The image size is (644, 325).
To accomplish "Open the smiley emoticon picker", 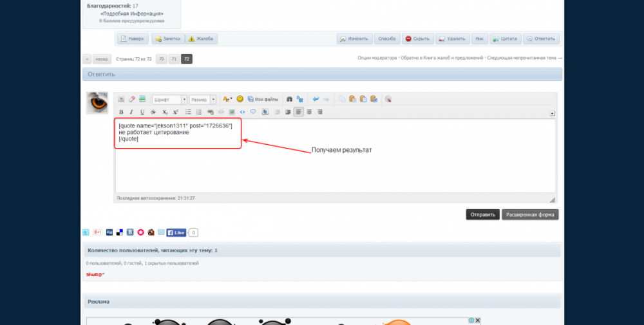I will (x=240, y=99).
